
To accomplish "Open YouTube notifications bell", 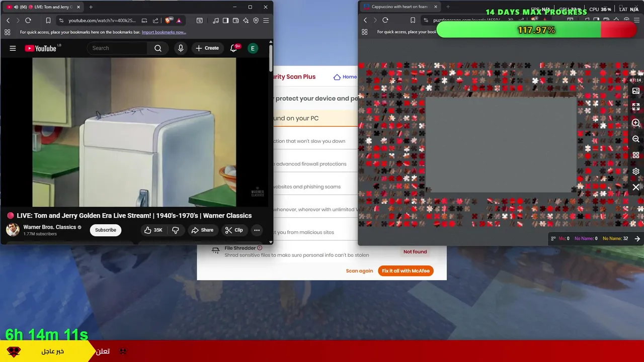I will coord(233,48).
